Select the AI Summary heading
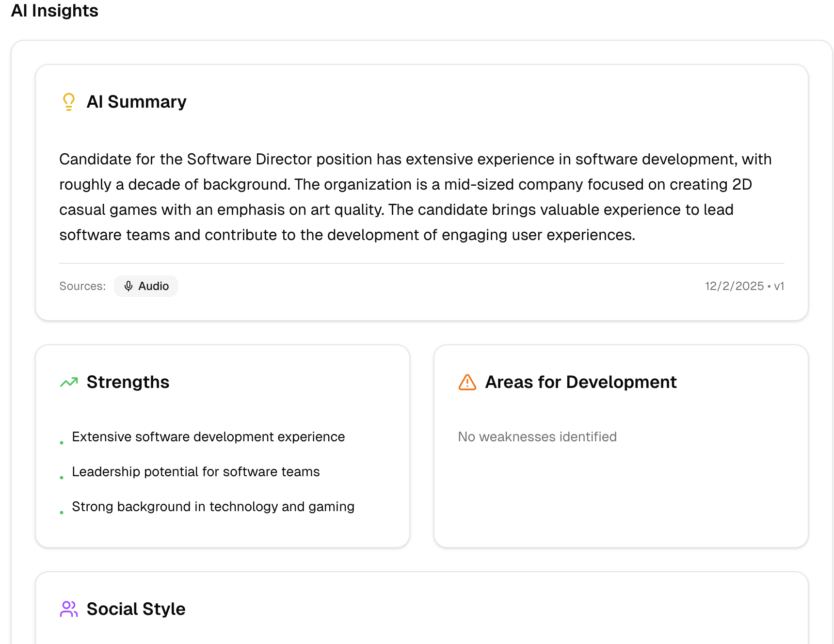The image size is (834, 644). (x=136, y=102)
